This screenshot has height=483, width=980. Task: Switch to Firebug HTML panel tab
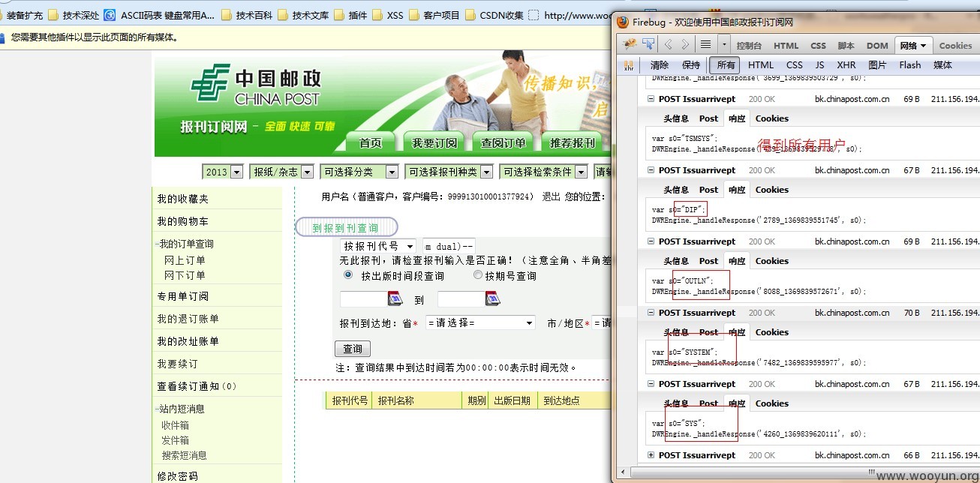[786, 46]
